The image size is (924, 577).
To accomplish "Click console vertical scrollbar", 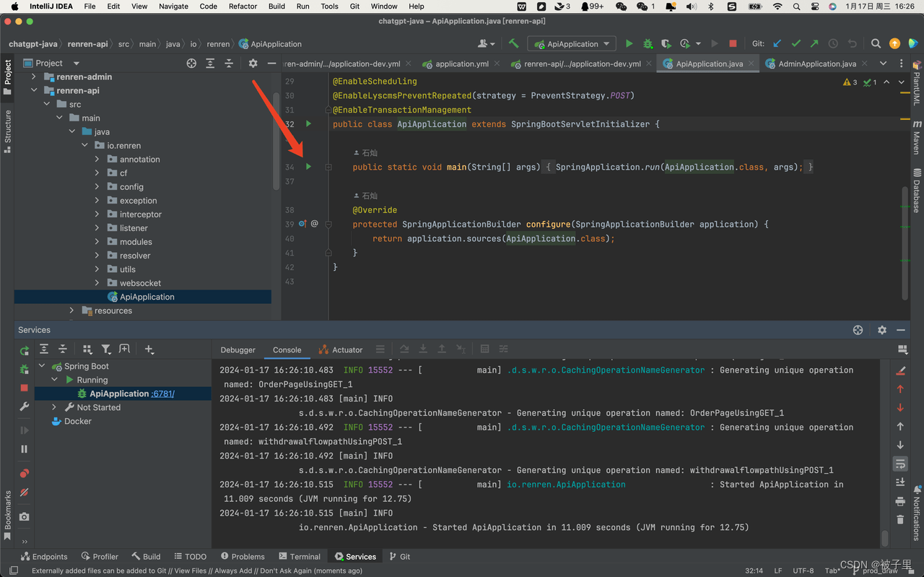I will [885, 539].
